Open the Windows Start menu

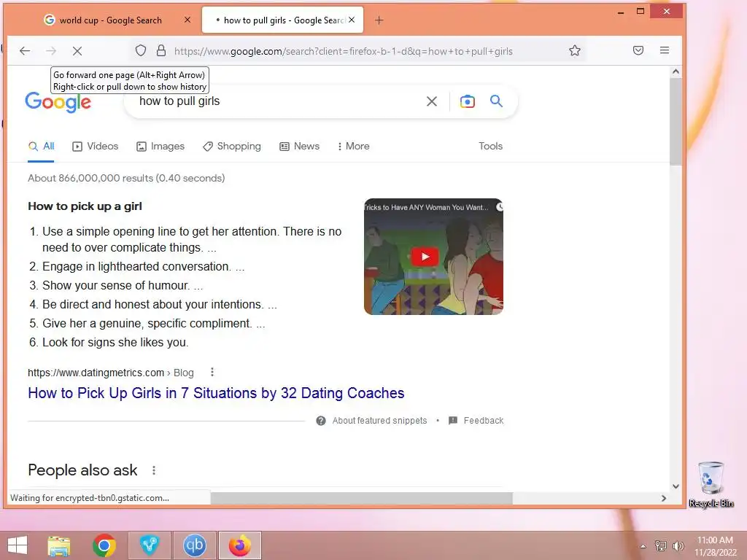coord(18,545)
